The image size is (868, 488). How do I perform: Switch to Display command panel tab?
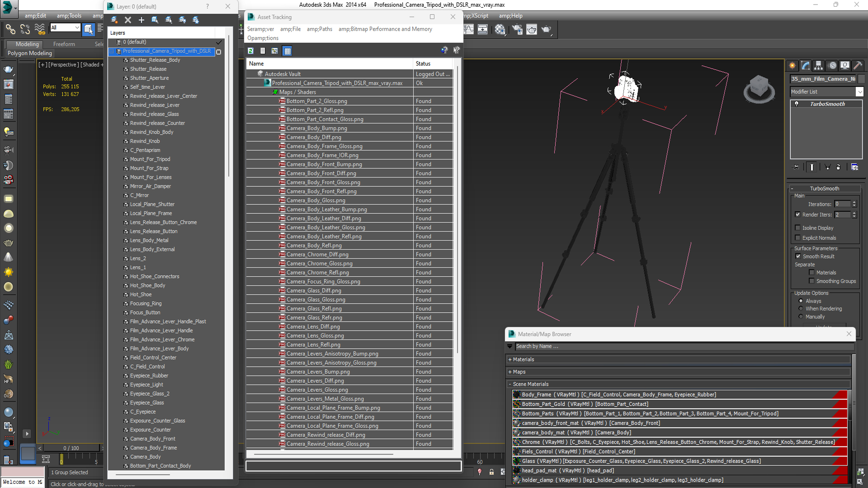click(x=844, y=66)
